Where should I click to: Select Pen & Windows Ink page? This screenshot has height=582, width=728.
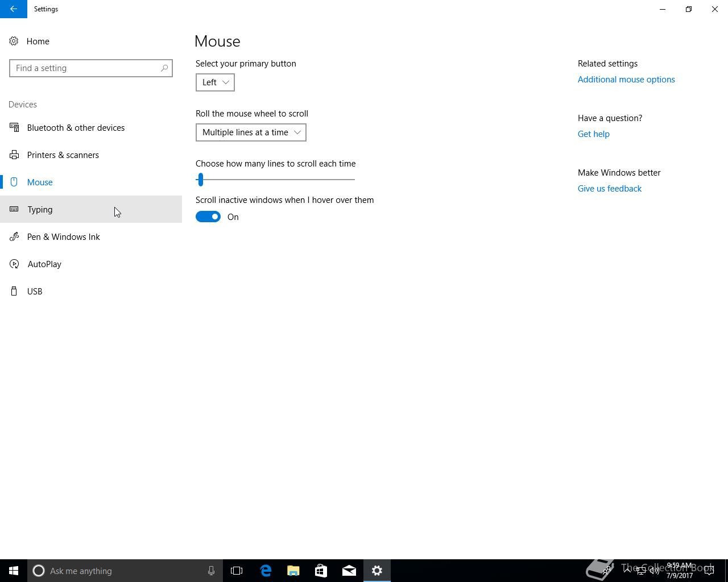91,236
